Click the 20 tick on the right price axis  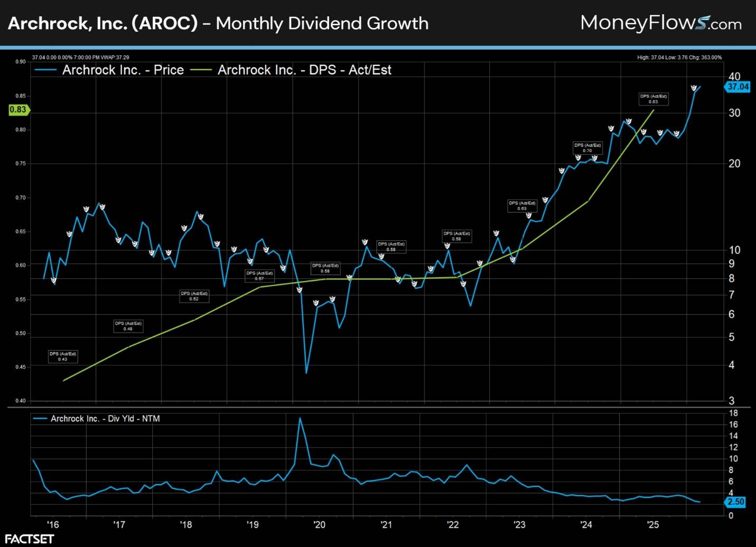coord(734,164)
